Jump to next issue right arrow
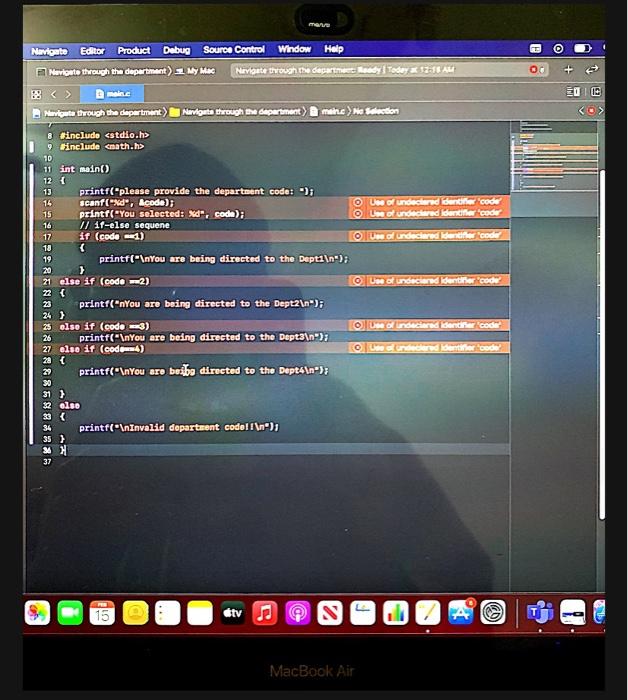628x700 pixels. tap(601, 111)
